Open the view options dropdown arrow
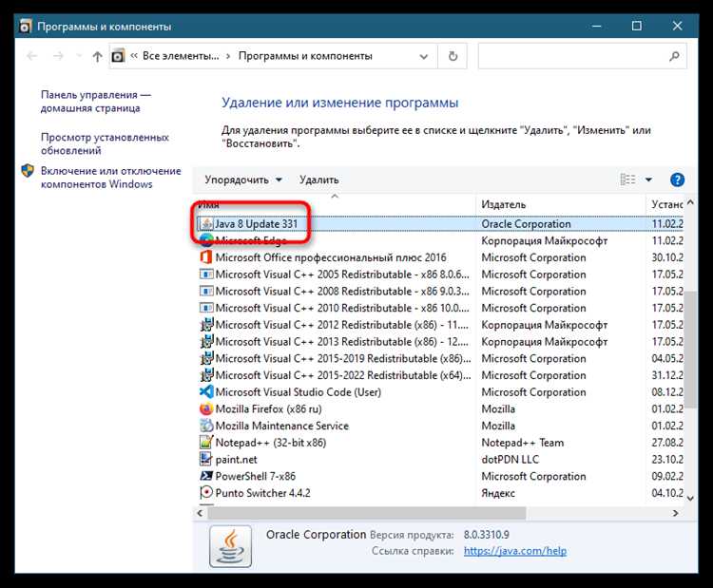Image resolution: width=713 pixels, height=588 pixels. [648, 180]
